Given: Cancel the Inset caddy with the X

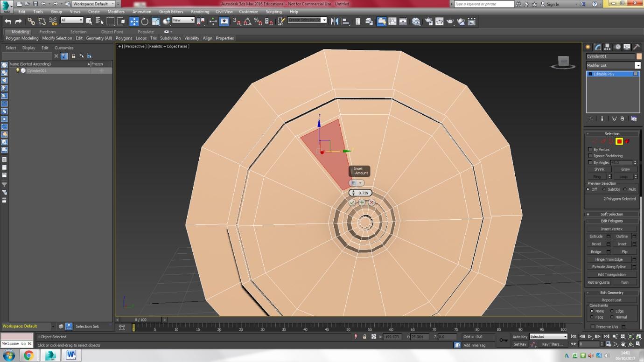Looking at the screenshot, I should [x=371, y=202].
